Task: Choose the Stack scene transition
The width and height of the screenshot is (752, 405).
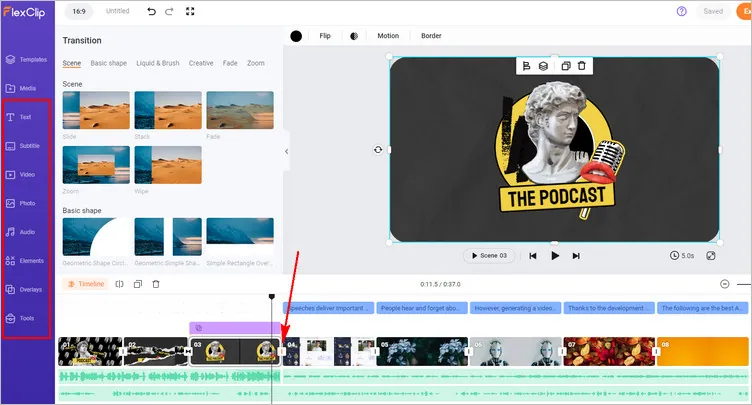Action: click(168, 110)
